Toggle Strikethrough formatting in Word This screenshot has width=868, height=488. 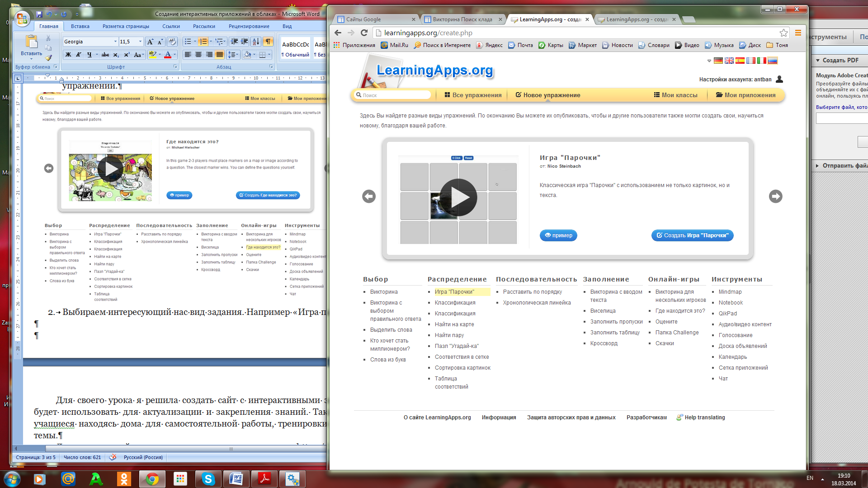pos(105,55)
